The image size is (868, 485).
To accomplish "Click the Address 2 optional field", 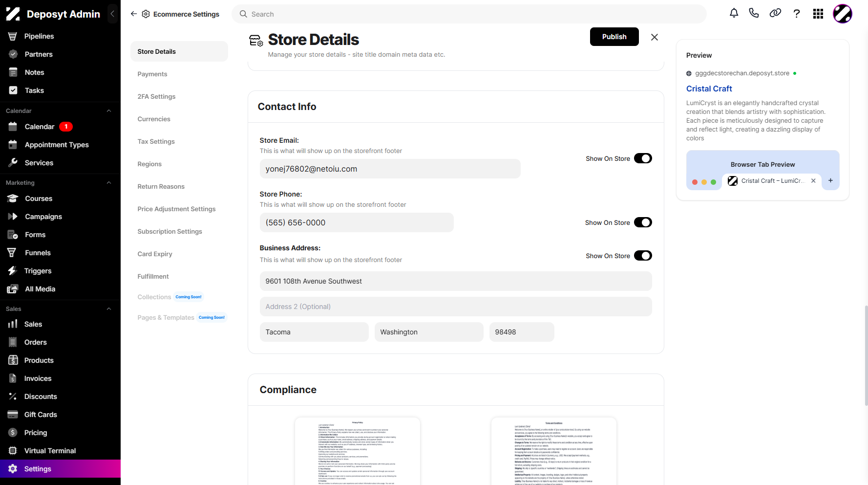I will [456, 307].
